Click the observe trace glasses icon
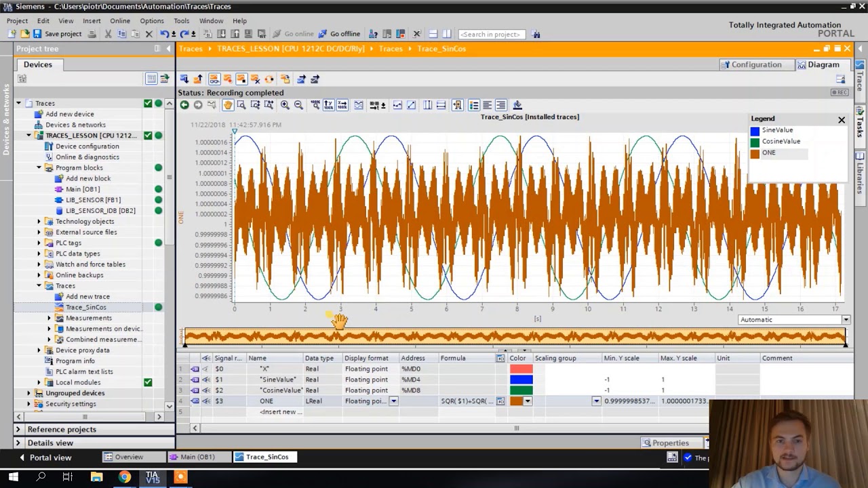 click(x=214, y=79)
